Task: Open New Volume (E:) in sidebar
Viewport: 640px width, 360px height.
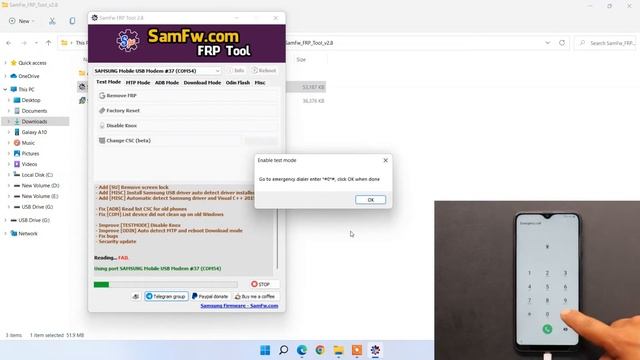Action: click(40, 196)
